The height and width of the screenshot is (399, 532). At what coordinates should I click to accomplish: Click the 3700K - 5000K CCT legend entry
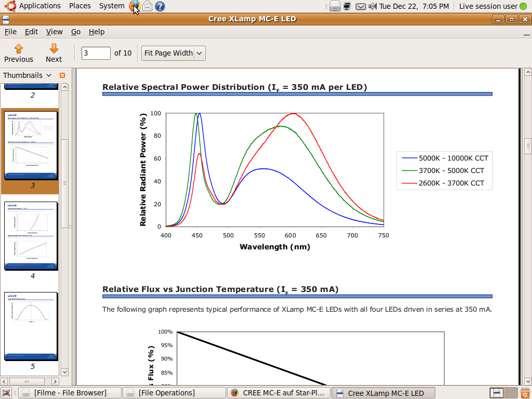tap(443, 170)
